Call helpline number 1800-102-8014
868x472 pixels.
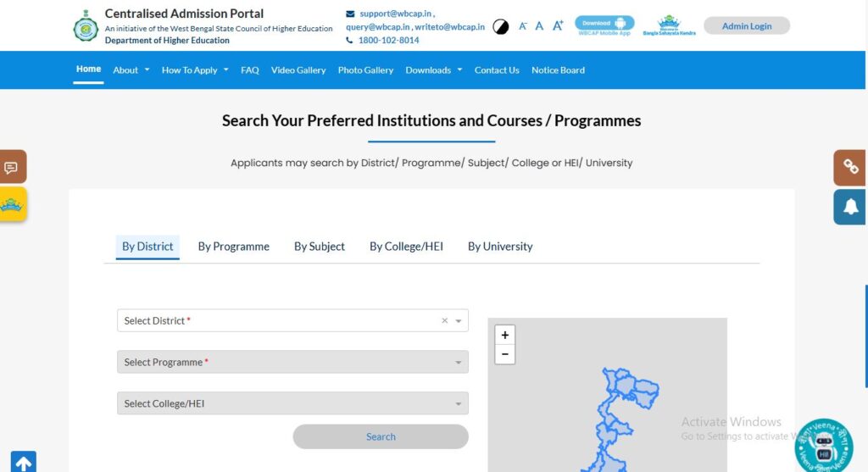pyautogui.click(x=388, y=40)
